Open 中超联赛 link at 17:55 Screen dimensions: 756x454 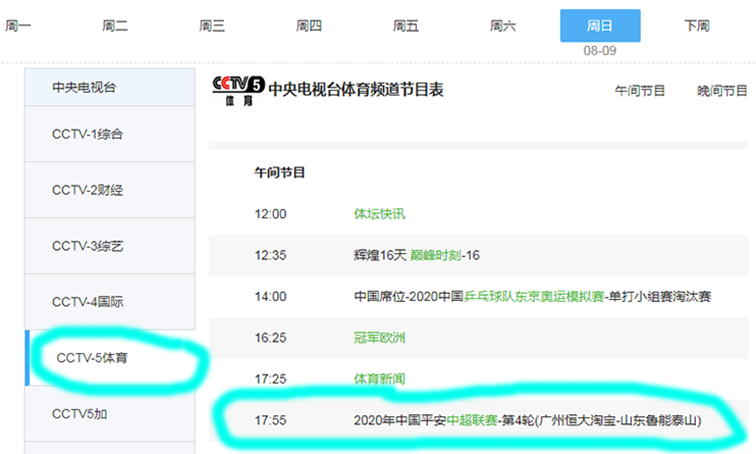472,420
